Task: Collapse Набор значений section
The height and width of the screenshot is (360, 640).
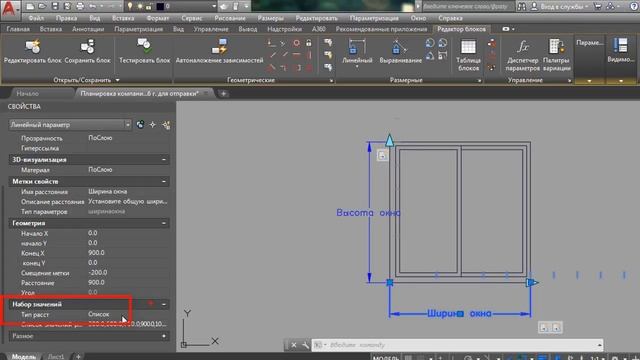Action: coord(164,304)
